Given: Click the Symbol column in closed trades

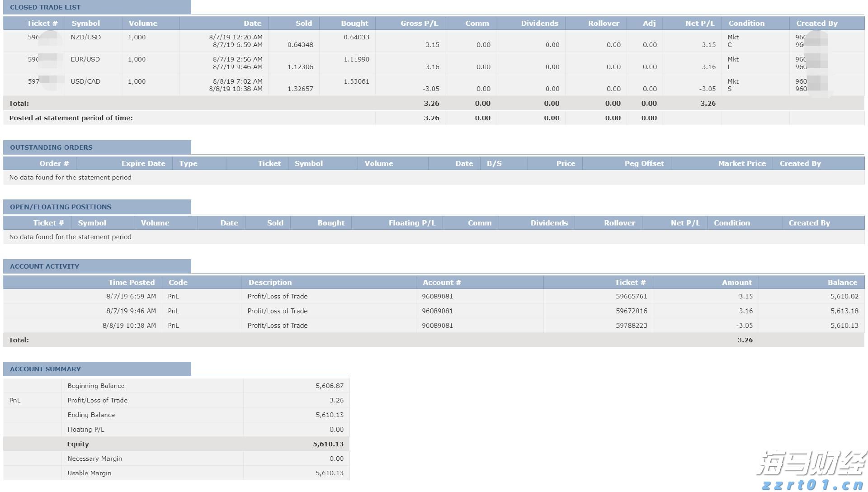Looking at the screenshot, I should pos(85,24).
